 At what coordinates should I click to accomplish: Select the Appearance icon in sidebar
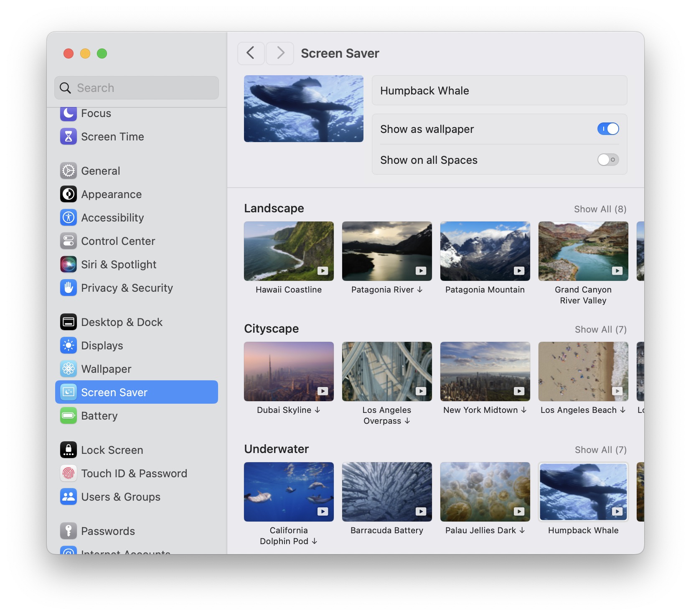coord(68,194)
